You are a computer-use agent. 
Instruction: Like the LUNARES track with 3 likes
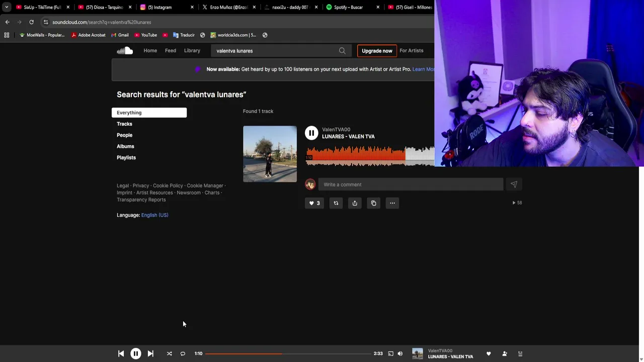[x=314, y=203]
